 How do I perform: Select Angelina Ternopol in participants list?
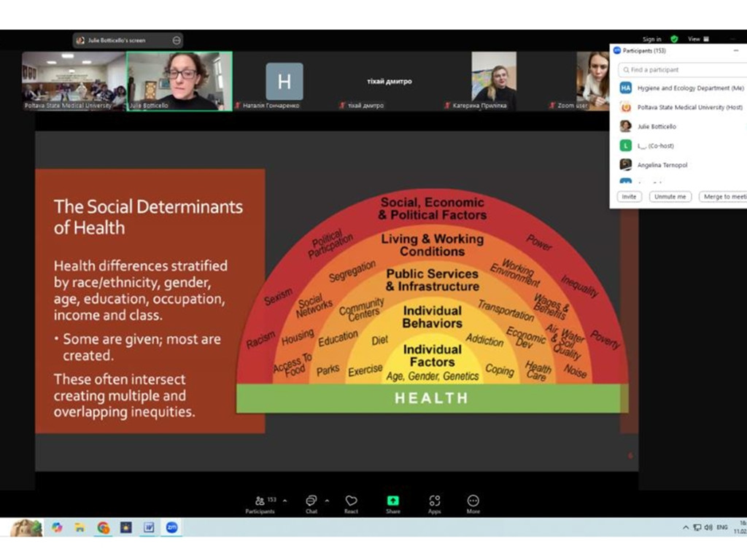pos(681,165)
